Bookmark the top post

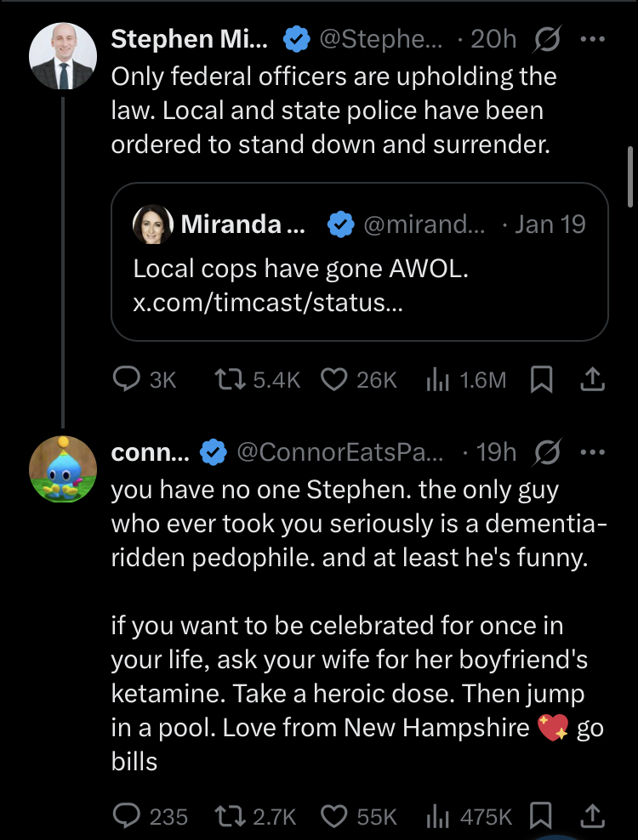tap(541, 381)
